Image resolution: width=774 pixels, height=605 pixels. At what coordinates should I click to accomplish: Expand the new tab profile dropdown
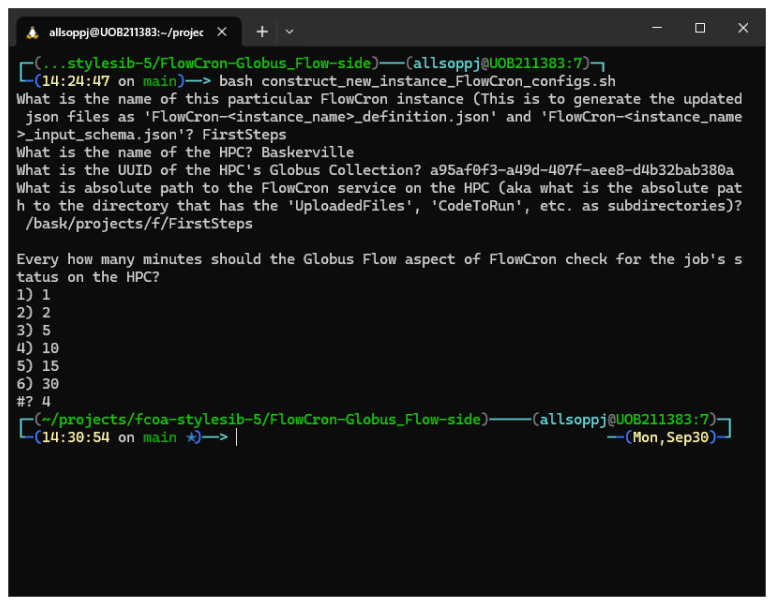click(x=289, y=32)
